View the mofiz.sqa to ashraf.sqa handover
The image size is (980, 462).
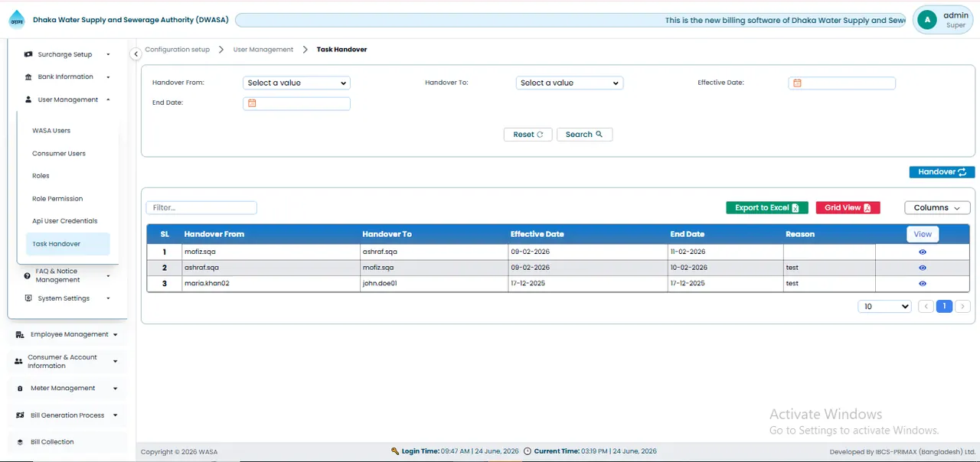click(923, 252)
